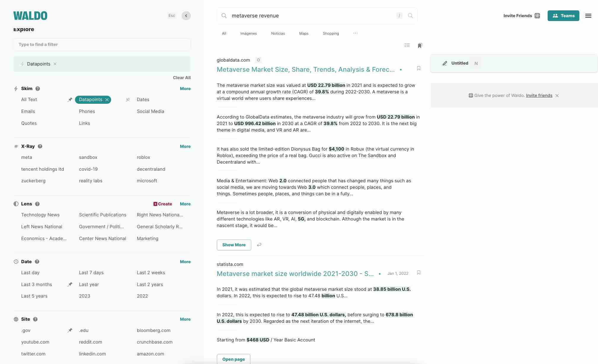598x364 pixels.
Task: Open the hamburger menu
Action: [x=588, y=16]
